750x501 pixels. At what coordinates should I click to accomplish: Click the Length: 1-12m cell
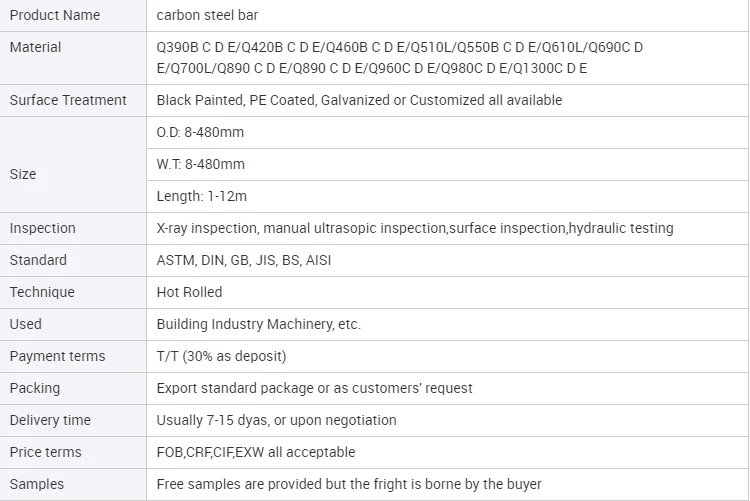pos(201,196)
